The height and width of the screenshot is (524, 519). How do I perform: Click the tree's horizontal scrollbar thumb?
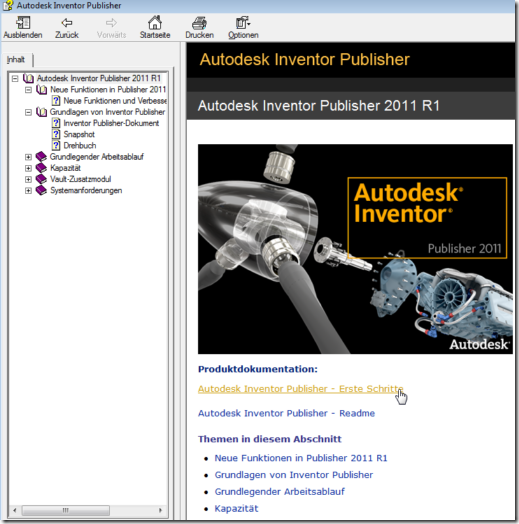pos(66,510)
